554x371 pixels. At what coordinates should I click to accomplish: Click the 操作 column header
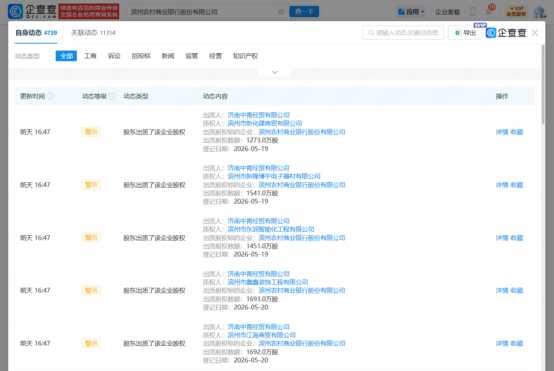coord(502,96)
